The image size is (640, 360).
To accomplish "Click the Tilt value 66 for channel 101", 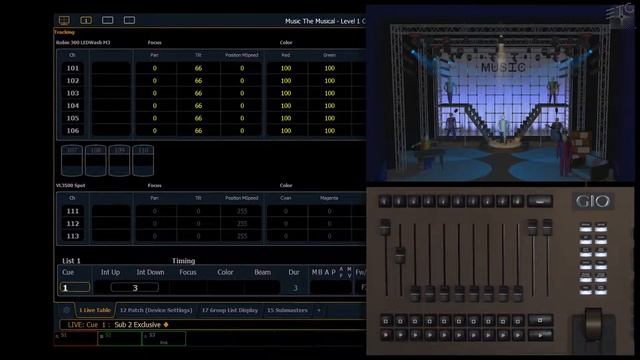I will [x=198, y=68].
